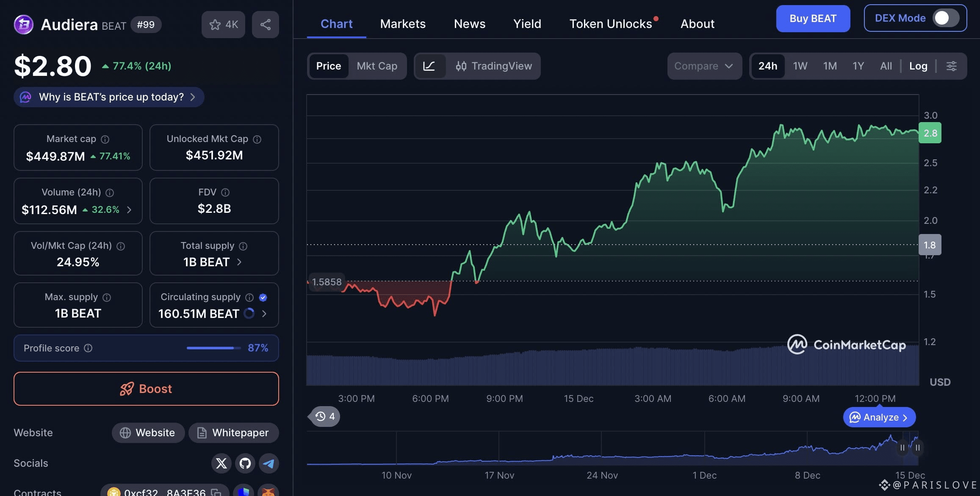Open the X (Twitter) social link
The height and width of the screenshot is (496, 980).
point(221,463)
